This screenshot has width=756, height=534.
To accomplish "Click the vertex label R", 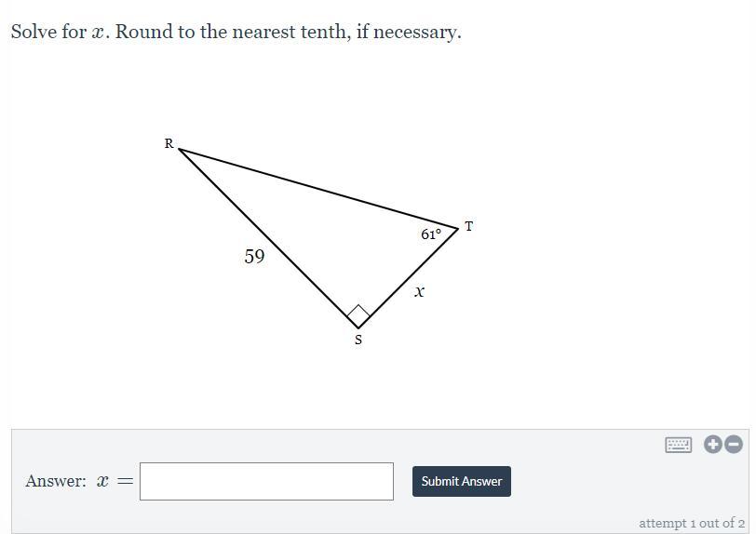I will point(169,143).
